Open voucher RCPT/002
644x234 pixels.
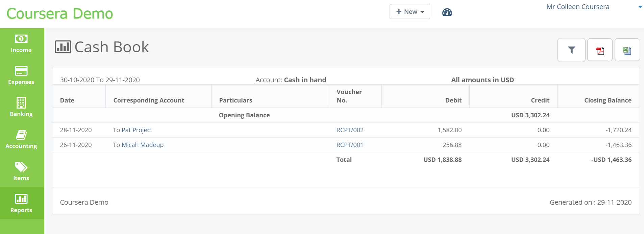click(350, 130)
